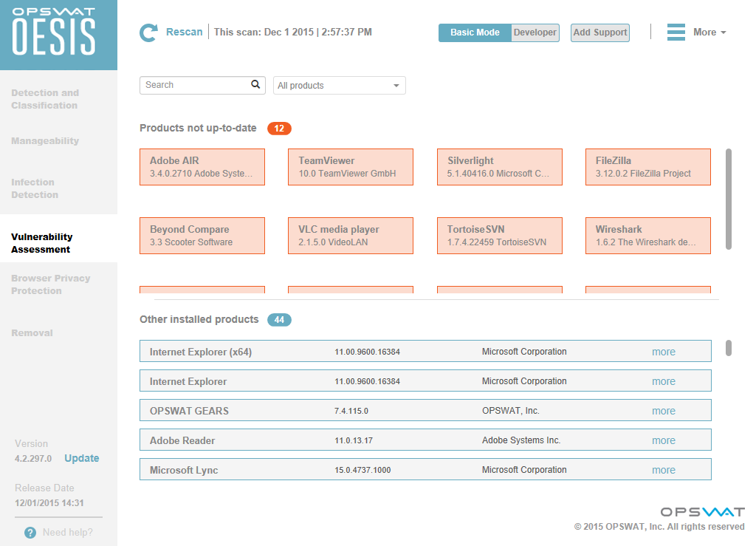
Task: Click more for Microsoft Lync
Action: pyautogui.click(x=664, y=471)
